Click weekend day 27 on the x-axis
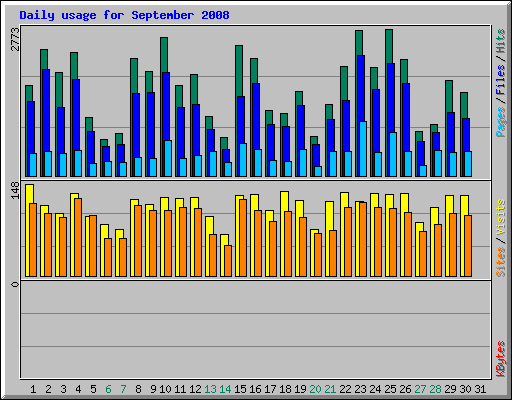The width and height of the screenshot is (512, 400). click(420, 389)
